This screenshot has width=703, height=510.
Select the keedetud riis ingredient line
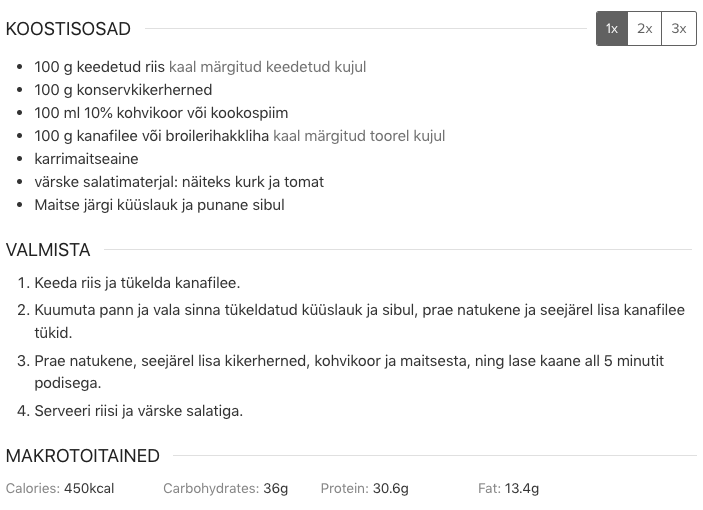click(x=200, y=67)
